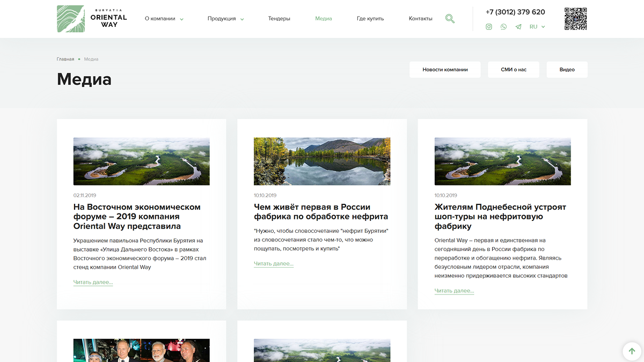
Task: Read more about the nephrite factory article
Action: click(x=274, y=264)
